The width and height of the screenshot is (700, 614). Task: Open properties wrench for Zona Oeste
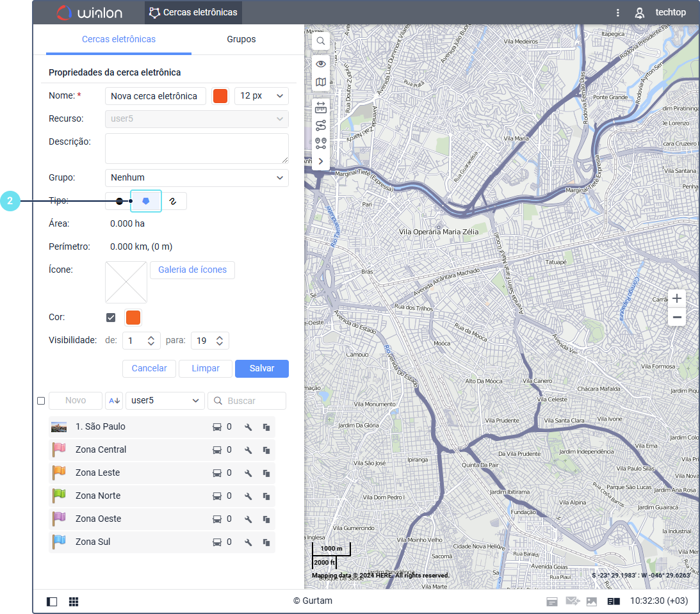click(248, 519)
